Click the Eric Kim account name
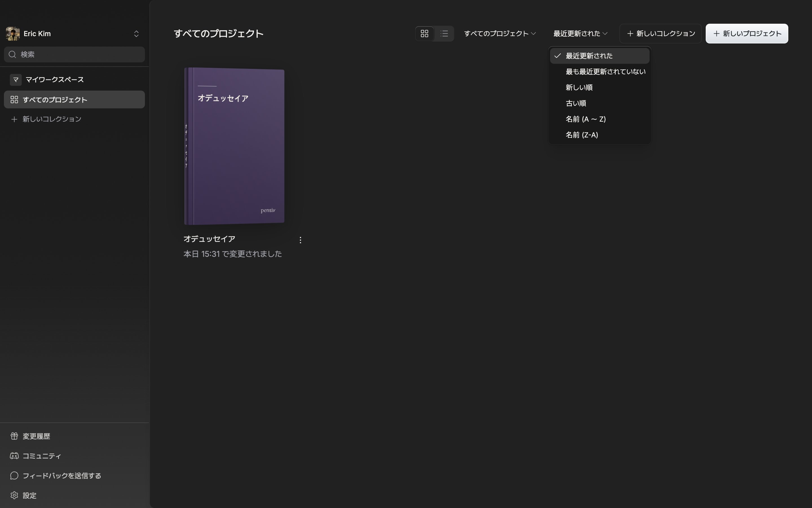This screenshot has height=508, width=812. [37, 34]
